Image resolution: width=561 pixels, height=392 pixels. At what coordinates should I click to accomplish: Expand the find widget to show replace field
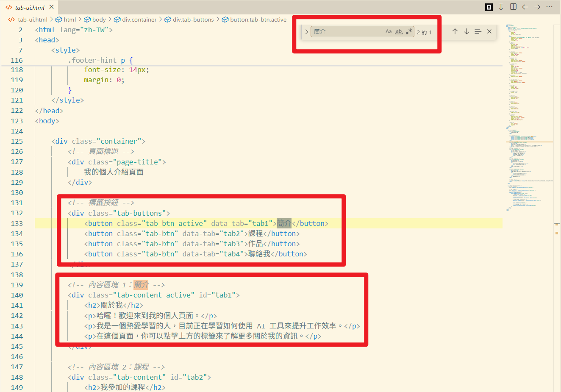306,31
